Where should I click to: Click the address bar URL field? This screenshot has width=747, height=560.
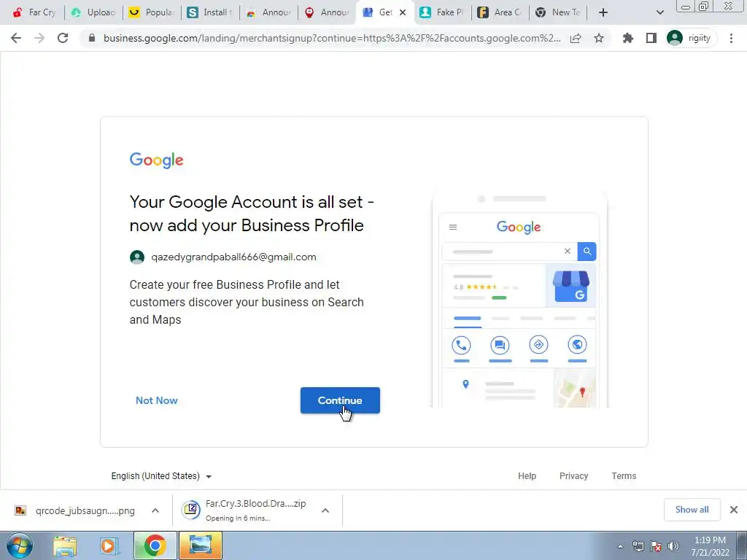332,38
